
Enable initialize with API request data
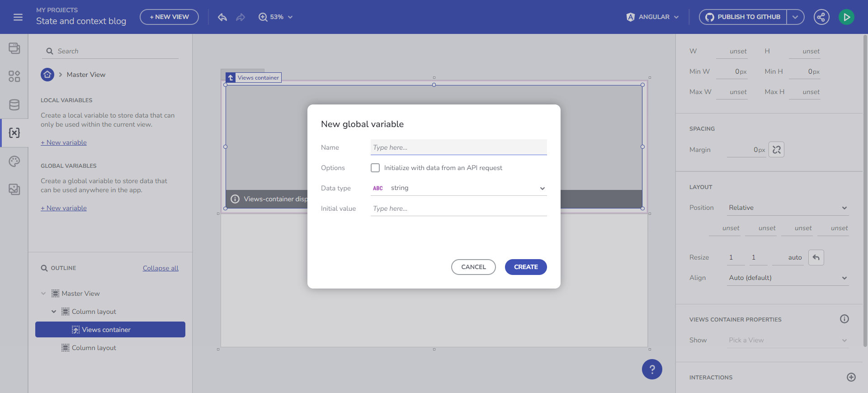tap(375, 168)
